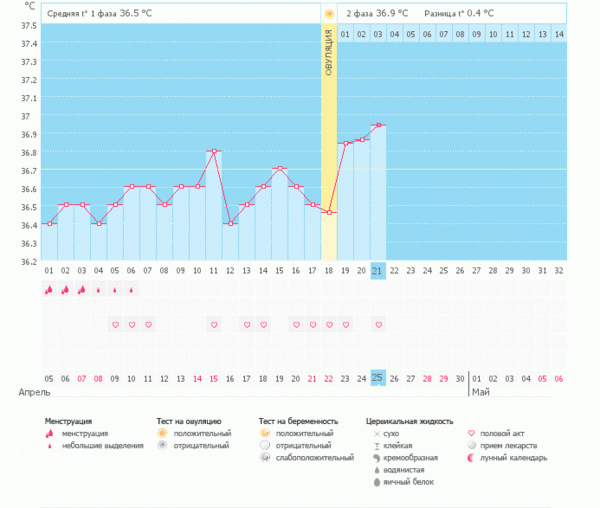Click the heart icon under cycle day 11
Viewport: 600px width, 508px height.
214,325
